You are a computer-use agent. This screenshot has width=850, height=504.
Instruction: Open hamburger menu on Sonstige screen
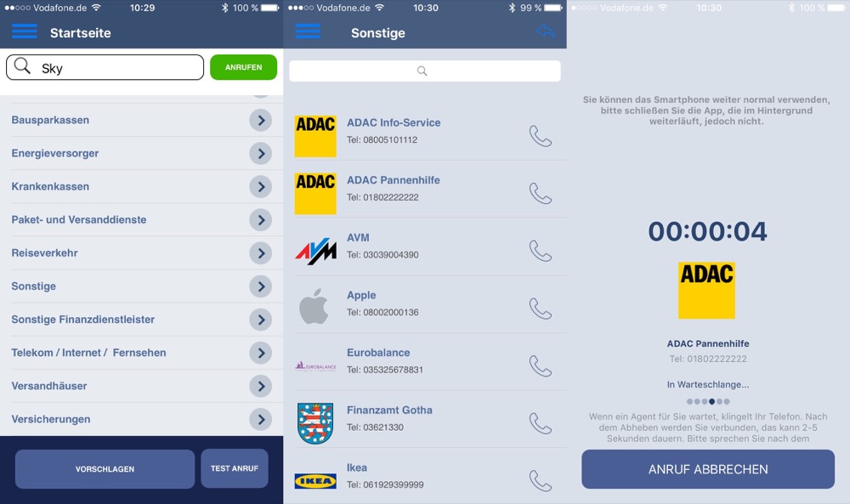[x=308, y=31]
